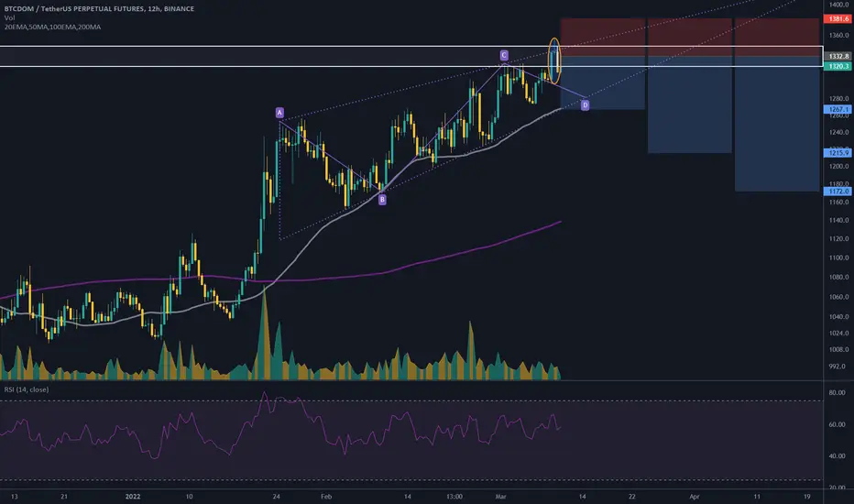Click the 1080.0 price axis label
This screenshot has width=854, height=504.
point(838,278)
